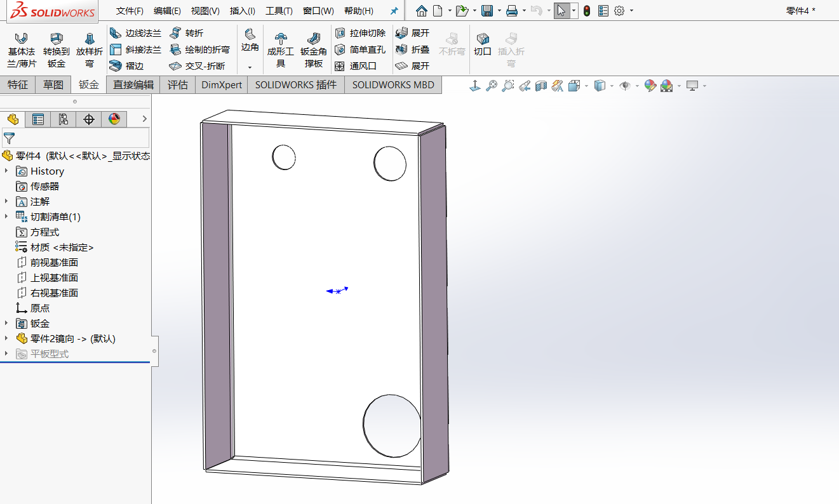Click the feature tree filter field

pyautogui.click(x=76, y=138)
